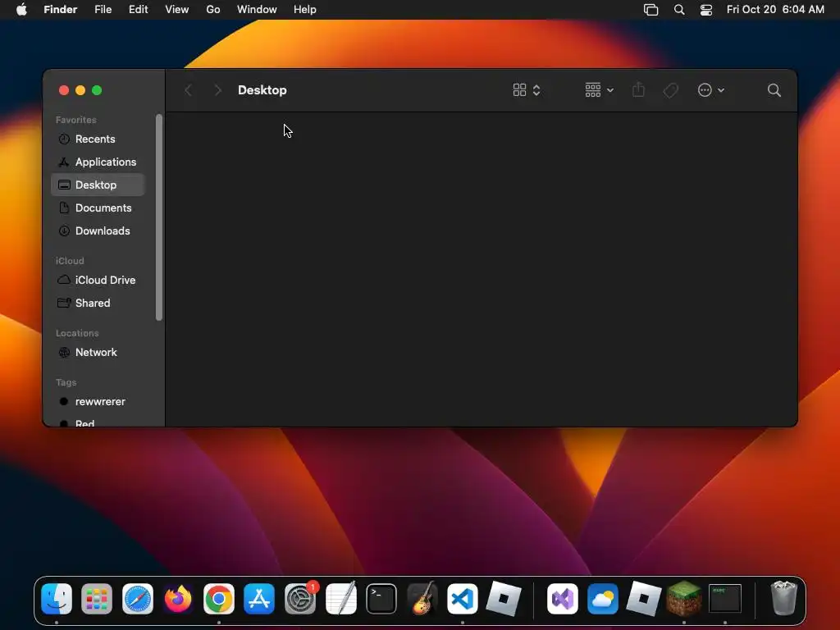Screen dimensions: 840x630
Task: Open the Shared folder in sidebar
Action: coord(98,304)
